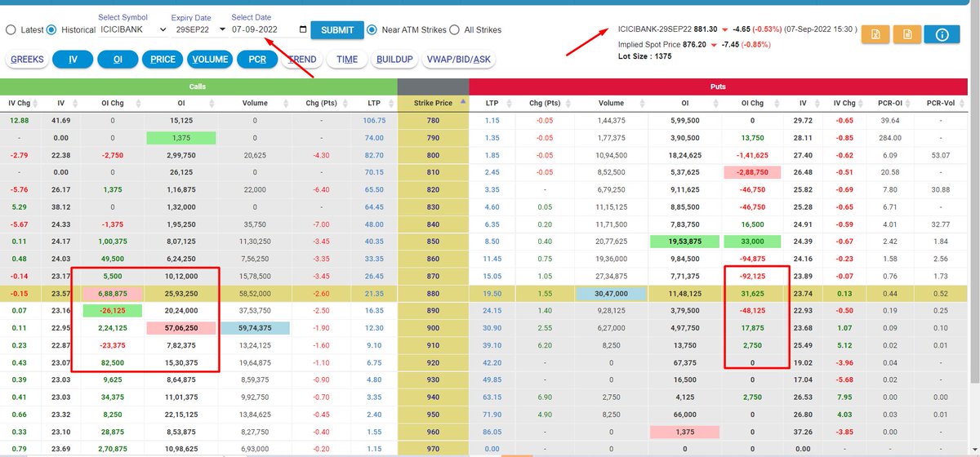This screenshot has width=980, height=457.
Task: Choose Near ATM Strikes radio option
Action: (x=372, y=30)
